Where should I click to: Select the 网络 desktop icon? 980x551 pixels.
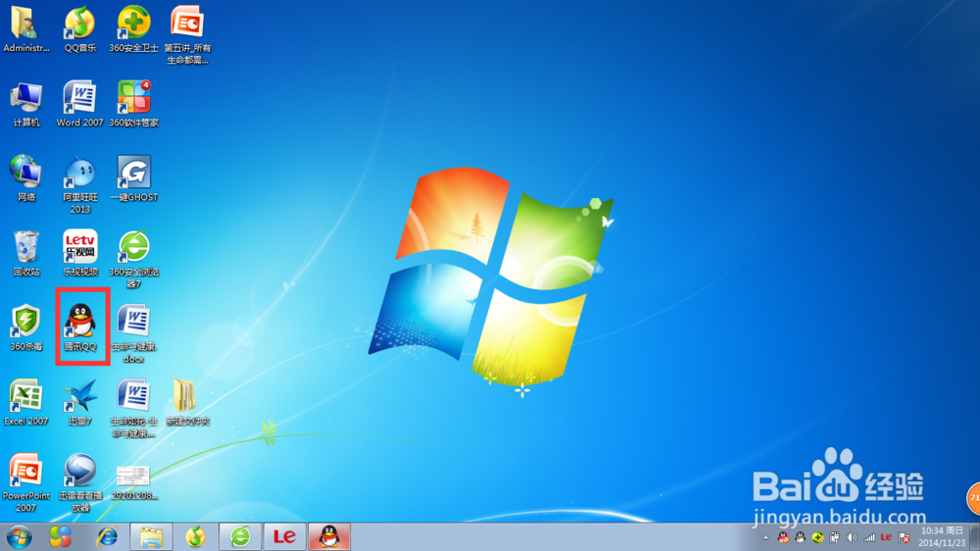tap(25, 178)
